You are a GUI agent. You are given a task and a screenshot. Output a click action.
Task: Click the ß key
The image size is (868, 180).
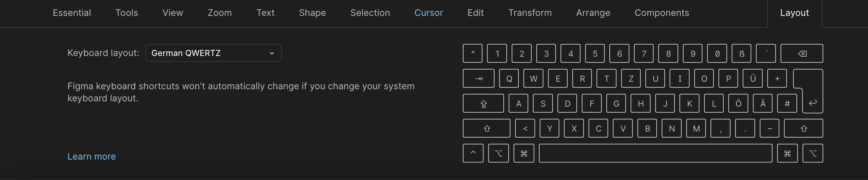pos(742,53)
